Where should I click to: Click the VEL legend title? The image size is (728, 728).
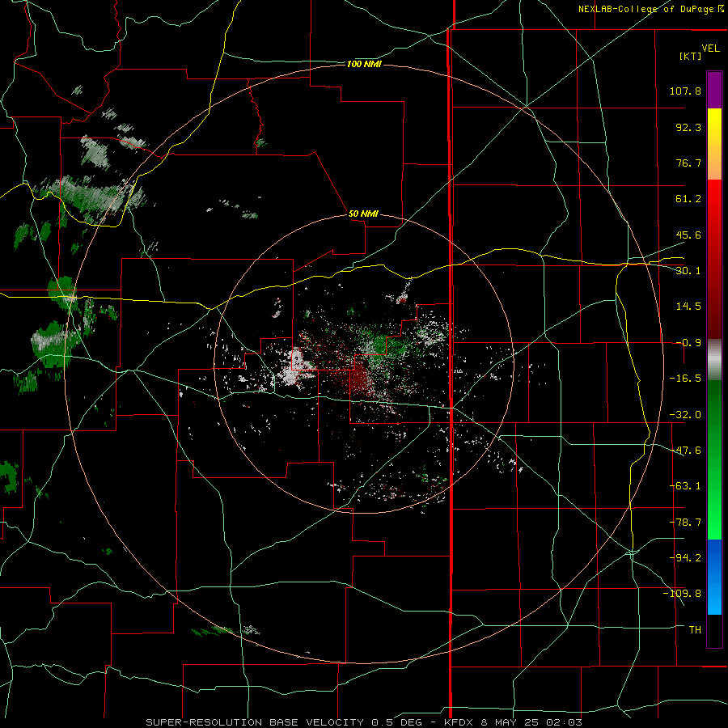point(710,49)
